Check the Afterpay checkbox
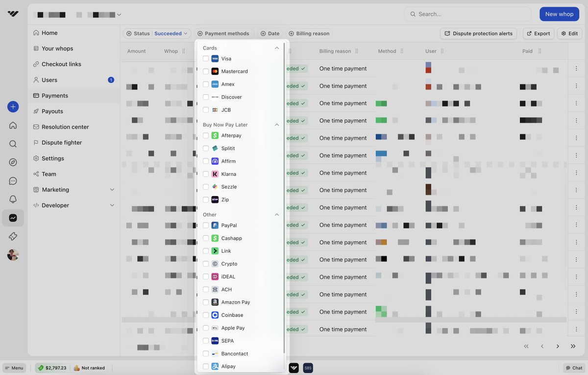 (206, 135)
